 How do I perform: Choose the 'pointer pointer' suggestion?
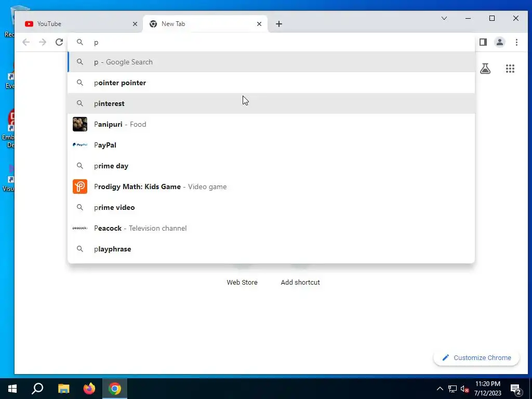pyautogui.click(x=271, y=83)
